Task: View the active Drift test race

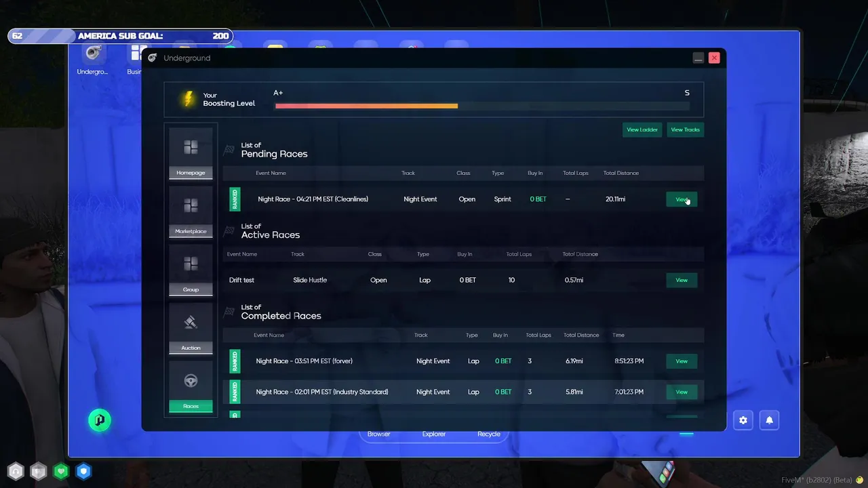Action: [x=682, y=280]
